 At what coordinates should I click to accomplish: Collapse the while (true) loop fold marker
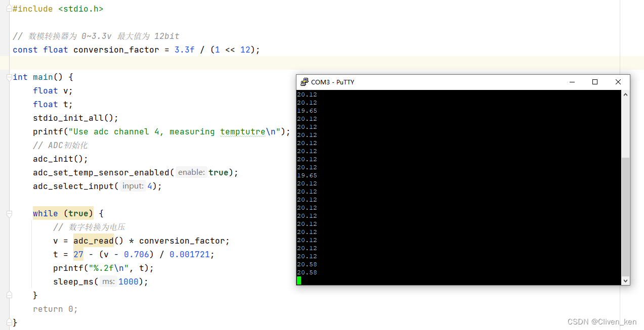tap(9, 214)
